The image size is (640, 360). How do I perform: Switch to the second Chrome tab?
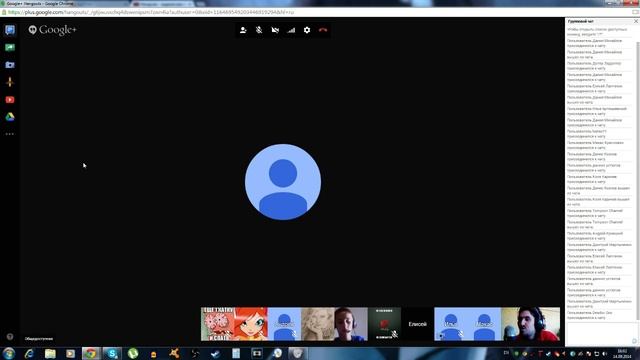pos(163,4)
